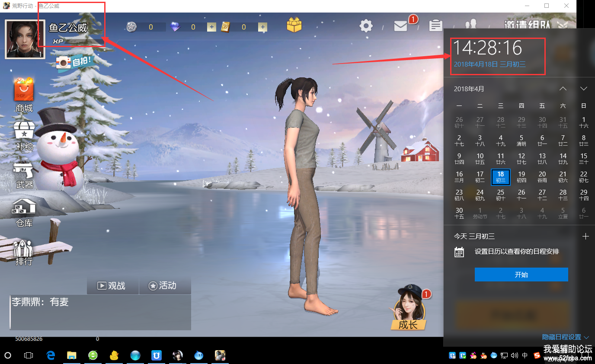Open the volume speaker tray icon
This screenshot has width=595, height=364.
click(x=515, y=356)
